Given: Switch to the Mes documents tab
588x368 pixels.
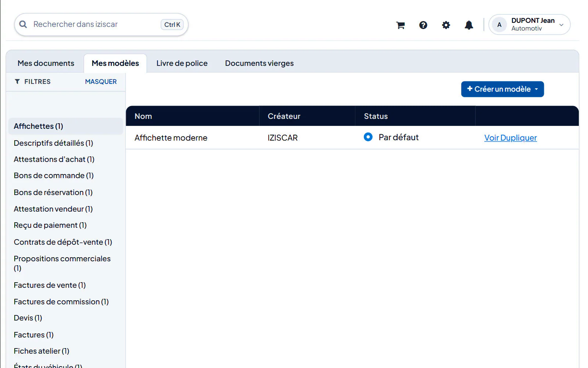Looking at the screenshot, I should (x=46, y=63).
